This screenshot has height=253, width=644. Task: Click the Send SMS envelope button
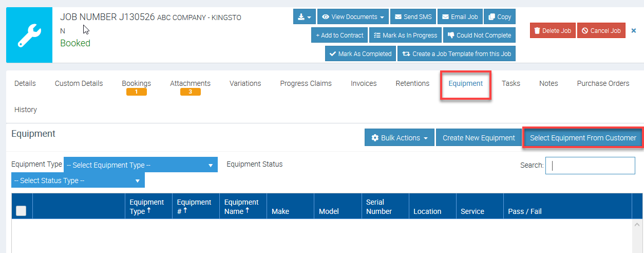[412, 17]
